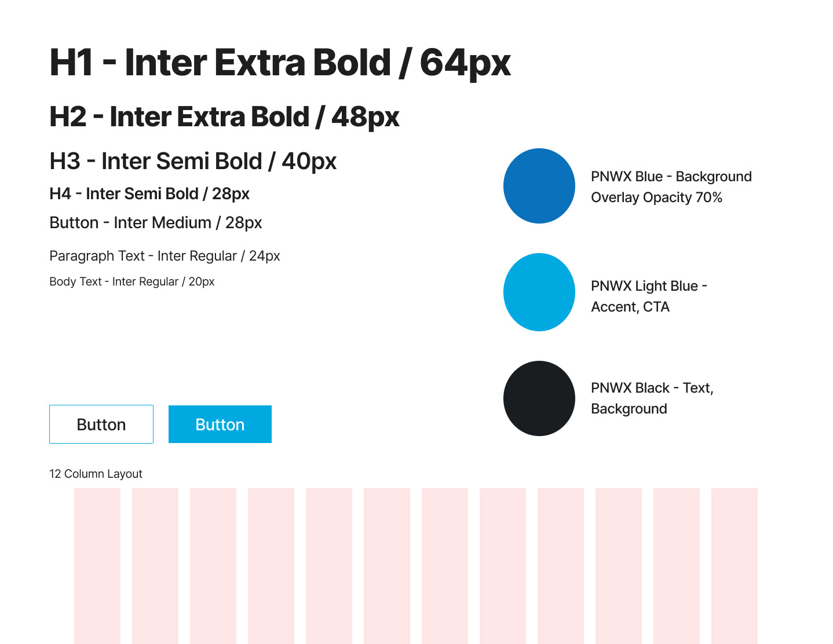Screen dimensions: 833x644
Task: Select the second pink column from the left
Action: 155,565
